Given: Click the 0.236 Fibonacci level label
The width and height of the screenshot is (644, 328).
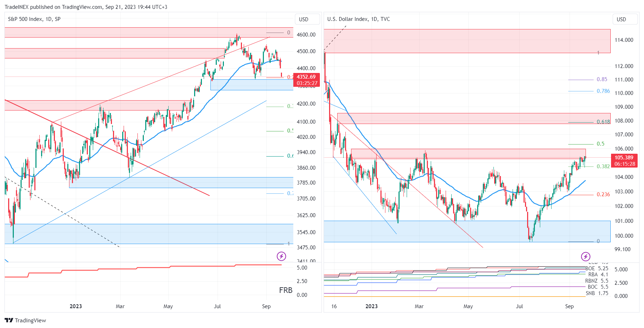Looking at the screenshot, I should tap(603, 194).
